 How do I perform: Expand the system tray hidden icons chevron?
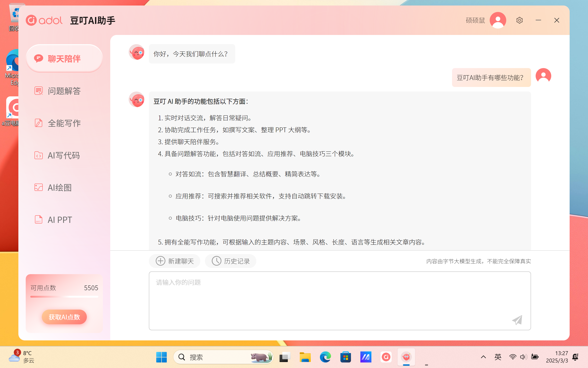click(483, 357)
